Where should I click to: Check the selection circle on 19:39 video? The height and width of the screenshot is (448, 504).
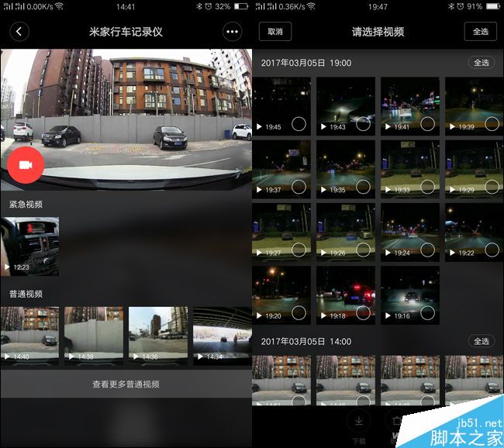point(492,124)
